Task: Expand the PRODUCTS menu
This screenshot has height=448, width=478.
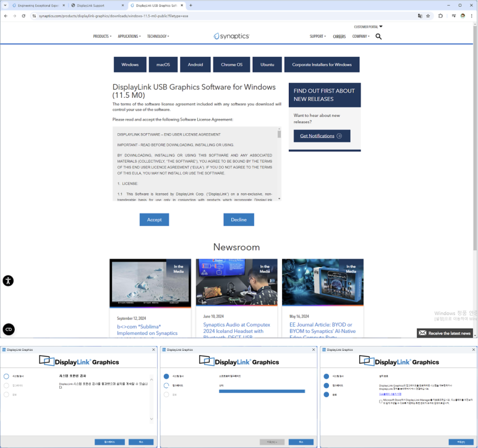Action: pyautogui.click(x=102, y=37)
